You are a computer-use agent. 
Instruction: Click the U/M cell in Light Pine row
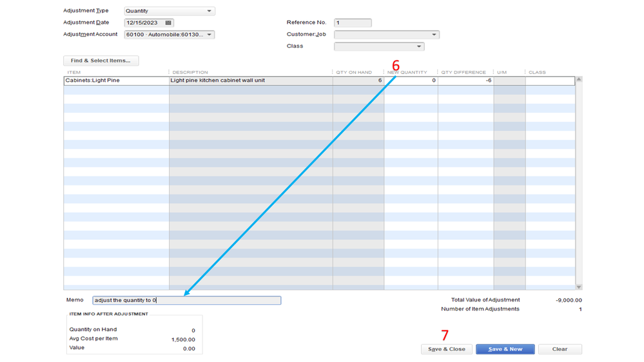coord(509,81)
